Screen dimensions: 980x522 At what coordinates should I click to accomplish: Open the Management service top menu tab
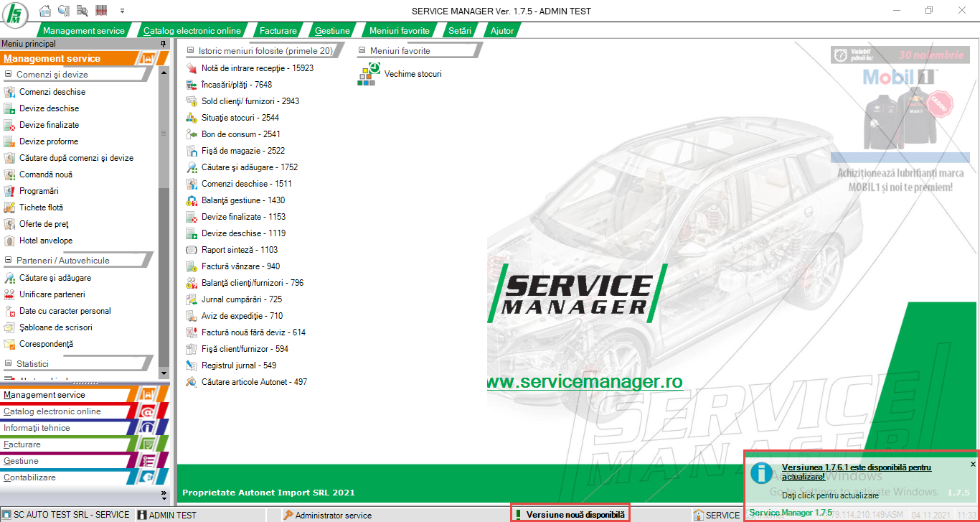(x=83, y=31)
